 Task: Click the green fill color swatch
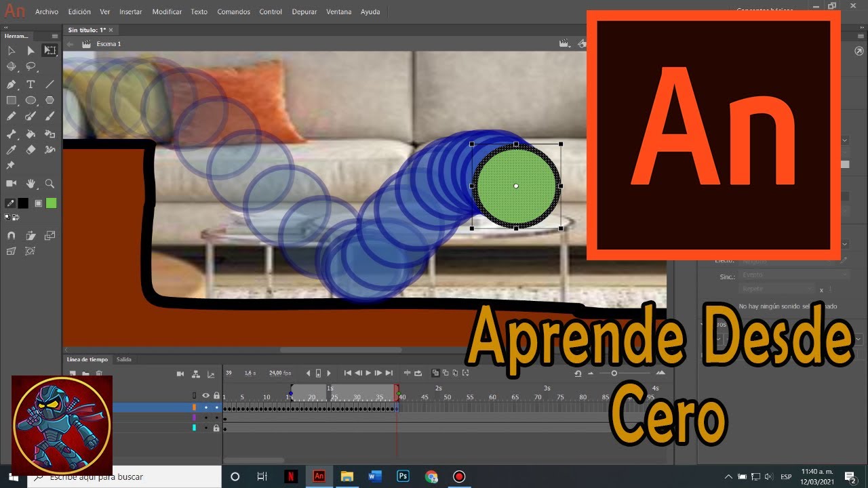52,203
